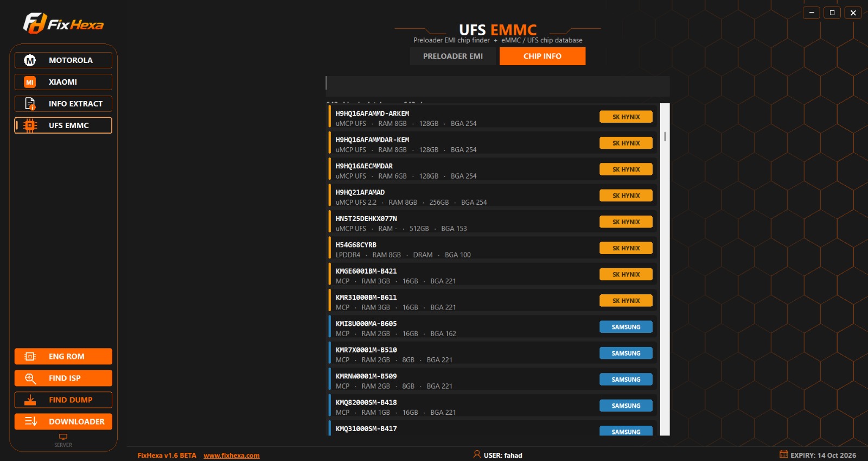Select chip KMR7X0001M-B510

coord(493,354)
